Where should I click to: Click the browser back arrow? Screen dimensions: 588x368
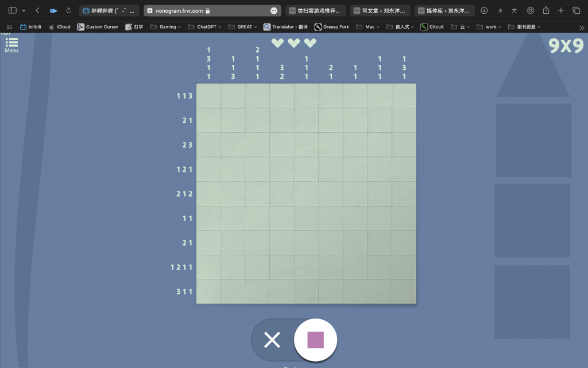(x=37, y=10)
